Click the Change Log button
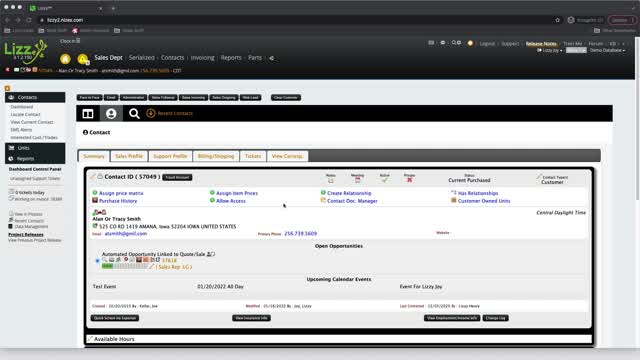Screen dimensions: 640x360 (496, 318)
